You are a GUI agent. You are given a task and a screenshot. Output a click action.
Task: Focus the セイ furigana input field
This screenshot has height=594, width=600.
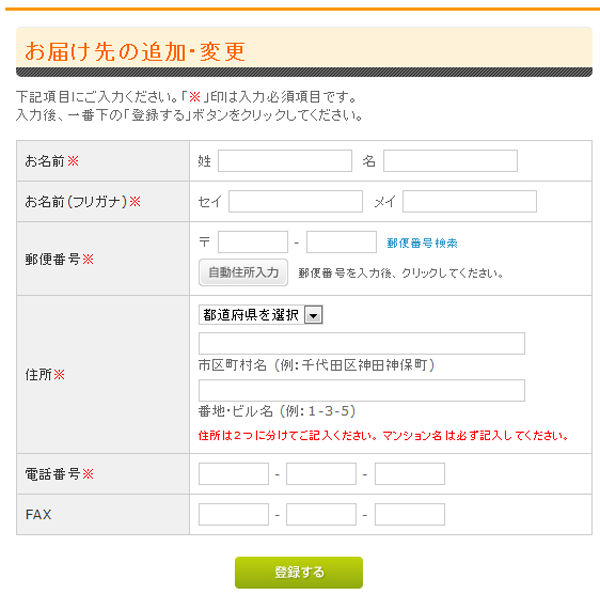pos(295,201)
